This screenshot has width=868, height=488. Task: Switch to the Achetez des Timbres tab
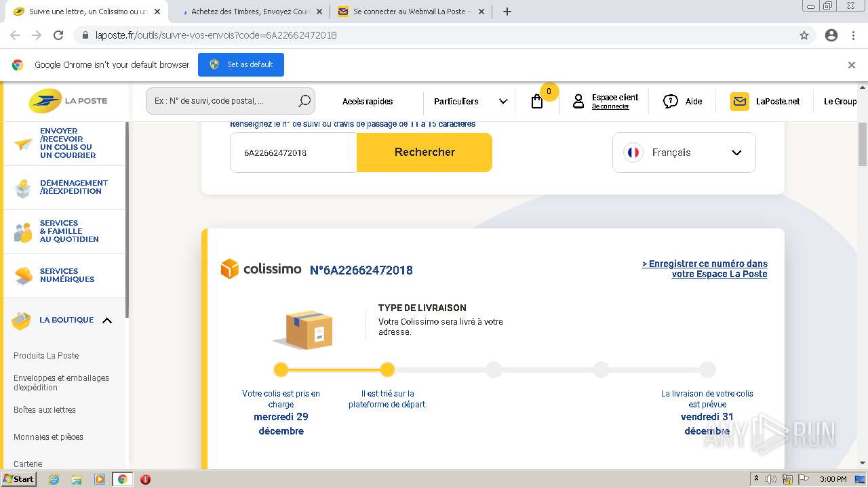250,12
